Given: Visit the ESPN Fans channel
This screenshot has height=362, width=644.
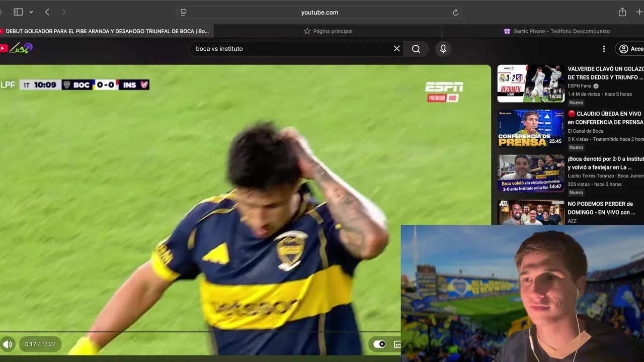Looking at the screenshot, I should coord(580,86).
